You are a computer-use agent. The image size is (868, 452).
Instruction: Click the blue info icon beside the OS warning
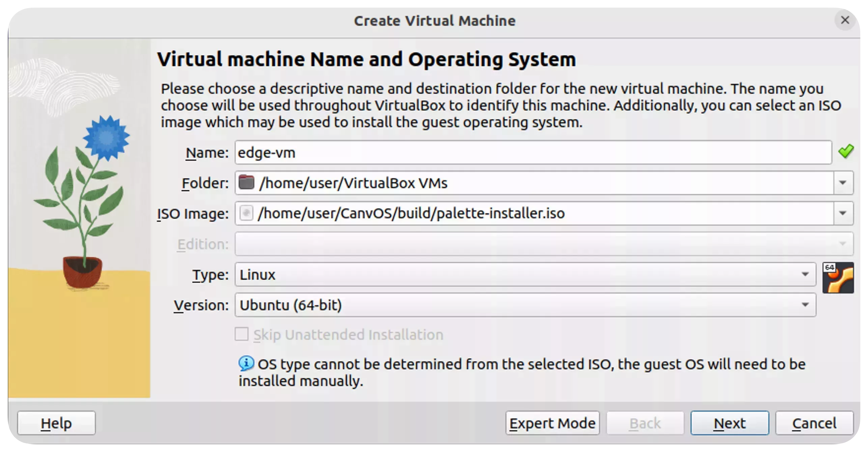tap(246, 364)
